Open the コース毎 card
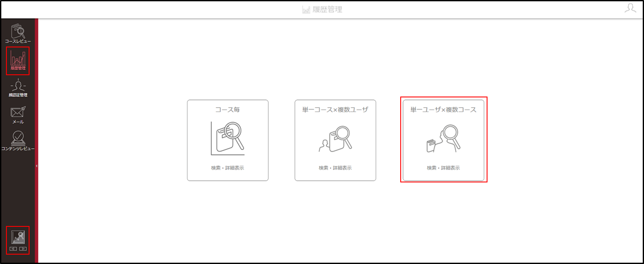This screenshot has height=264, width=644. click(x=227, y=141)
